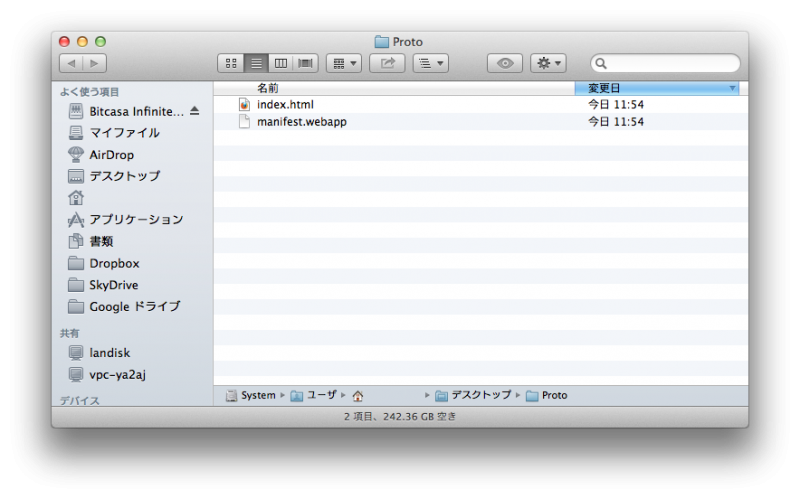The height and width of the screenshot is (499, 800).
Task: Click the home folder icon in sidebar
Action: pyautogui.click(x=76, y=197)
